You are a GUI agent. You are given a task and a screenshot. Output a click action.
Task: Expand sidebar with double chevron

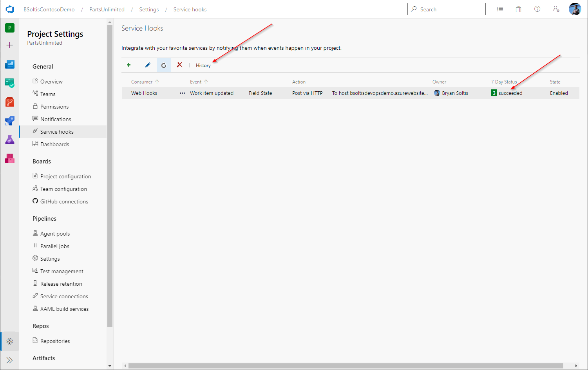(x=10, y=360)
